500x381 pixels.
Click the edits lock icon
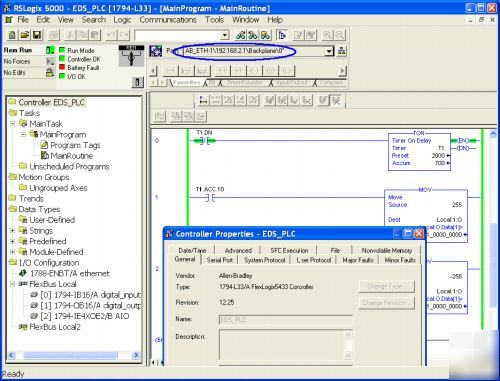pyautogui.click(x=50, y=72)
